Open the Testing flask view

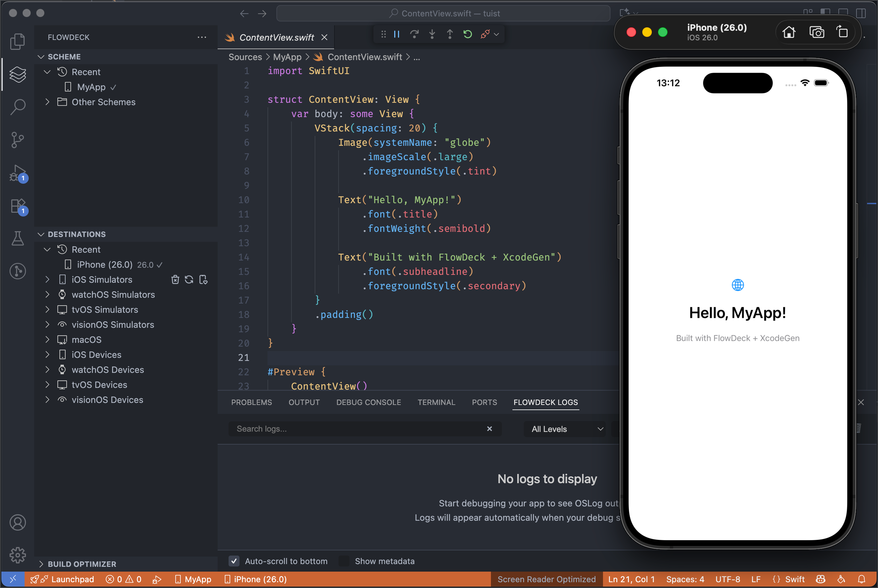tap(17, 238)
